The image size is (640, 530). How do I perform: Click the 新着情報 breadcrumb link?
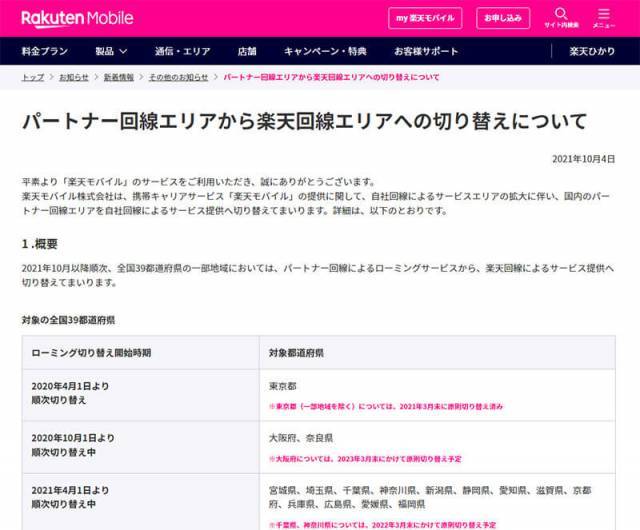tap(118, 77)
